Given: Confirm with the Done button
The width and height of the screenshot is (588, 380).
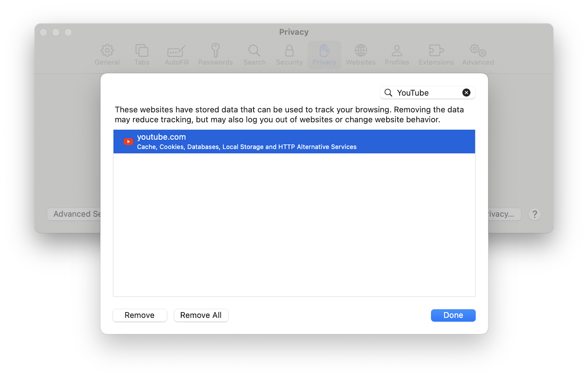Looking at the screenshot, I should pyautogui.click(x=453, y=315).
